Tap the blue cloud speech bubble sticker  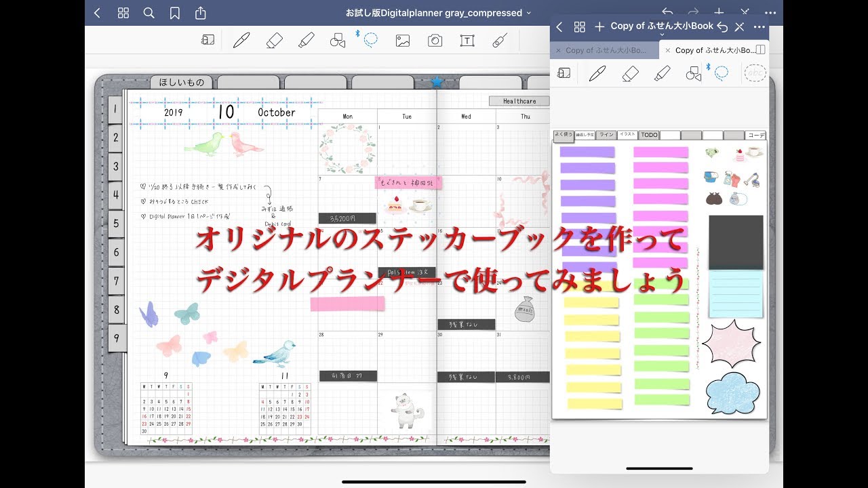coord(732,394)
